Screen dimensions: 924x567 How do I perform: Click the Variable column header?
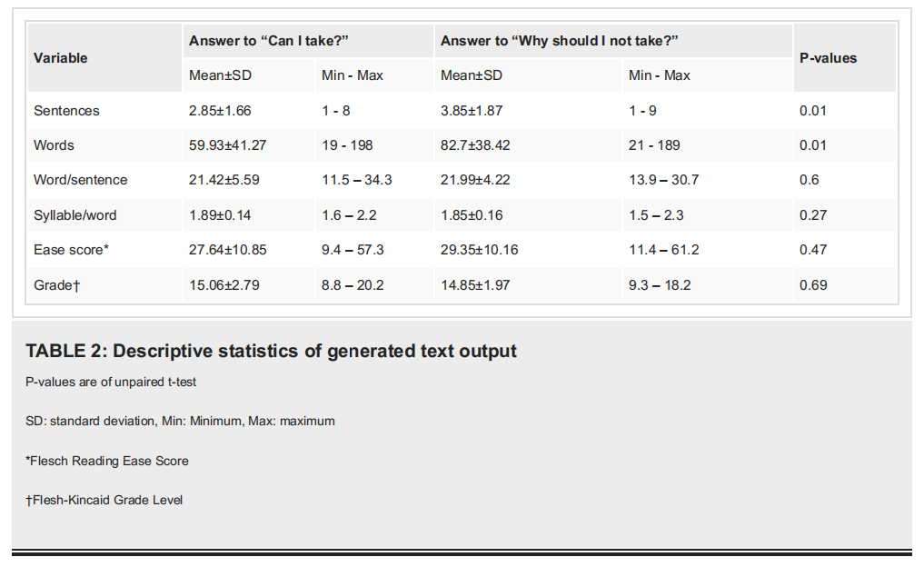coord(60,58)
